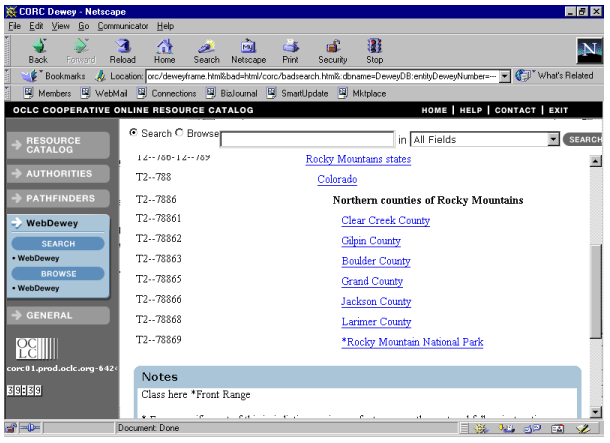Open the File menu
Viewport: 610px width, 443px height.
(x=14, y=26)
